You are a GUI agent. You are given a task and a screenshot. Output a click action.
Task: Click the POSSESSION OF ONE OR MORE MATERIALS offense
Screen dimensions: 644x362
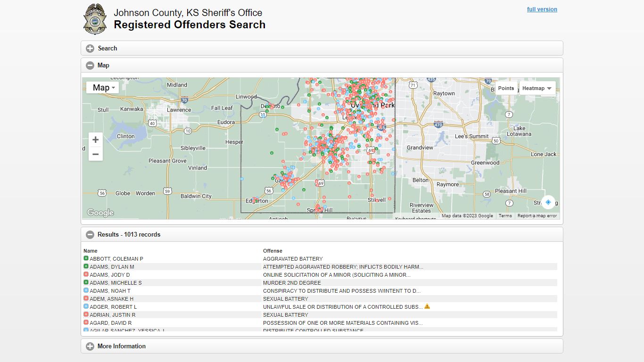pos(343,323)
